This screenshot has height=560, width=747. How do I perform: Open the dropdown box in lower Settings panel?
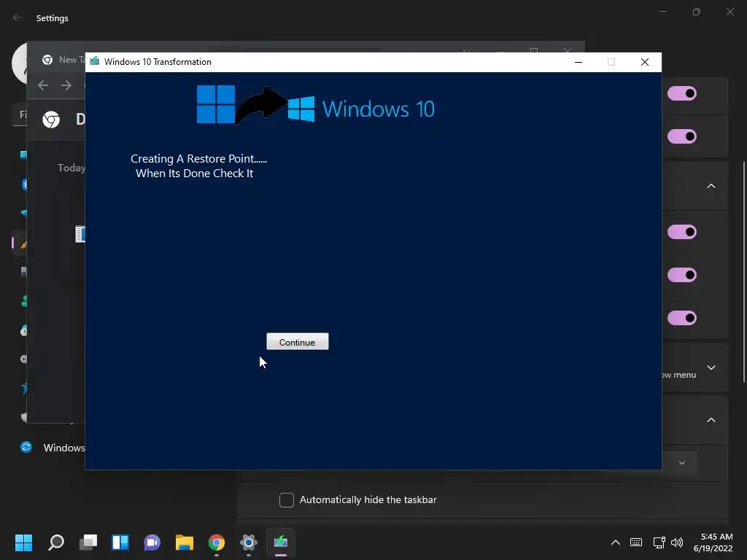pos(680,463)
